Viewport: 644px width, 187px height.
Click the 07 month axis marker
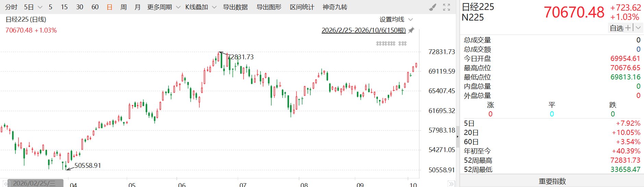pos(243,185)
